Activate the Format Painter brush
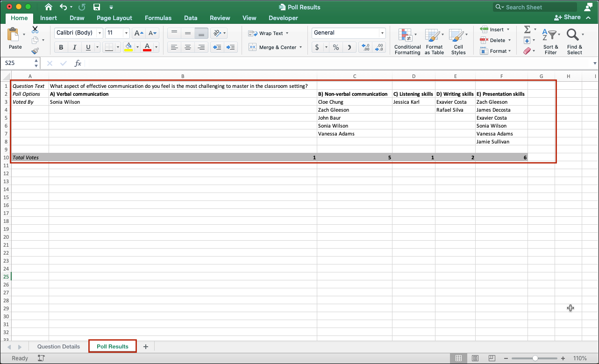Screen dimensions: 599x364 [x=35, y=51]
